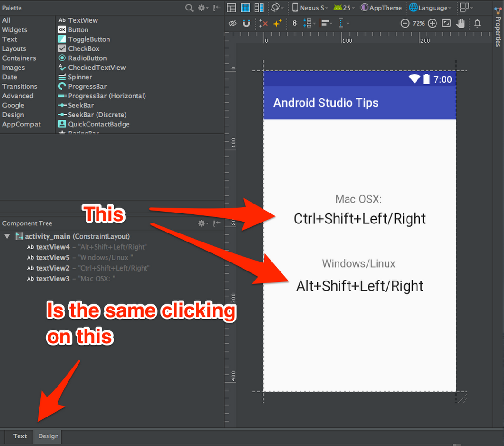Open Palette settings gear menu
Screen dimensions: 504x446
203,8
